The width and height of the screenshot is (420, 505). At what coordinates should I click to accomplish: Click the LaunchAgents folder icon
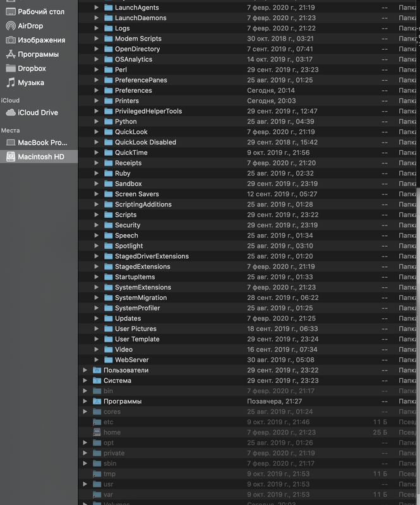(x=108, y=8)
